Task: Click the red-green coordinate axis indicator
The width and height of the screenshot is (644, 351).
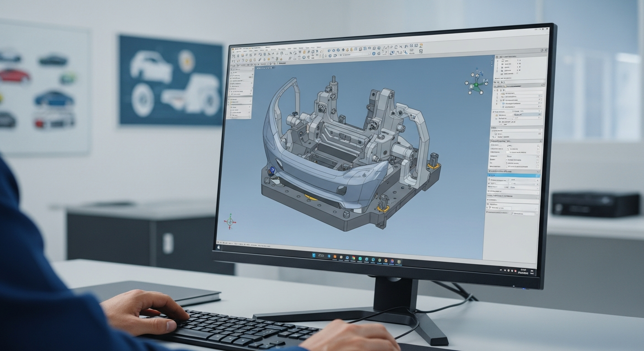Action: (x=230, y=222)
